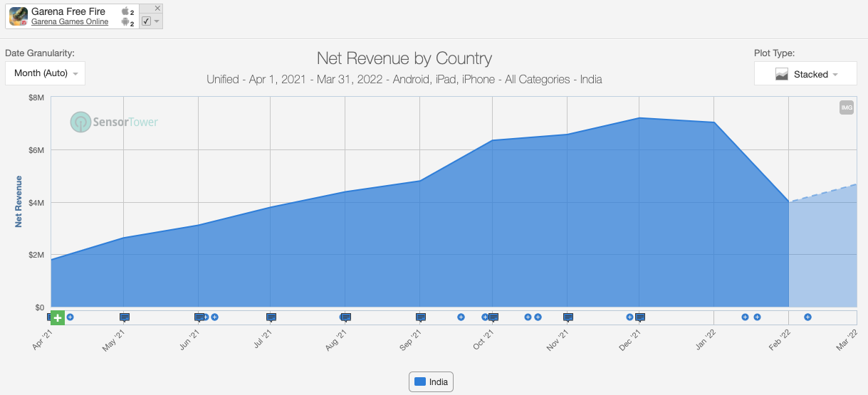This screenshot has height=395, width=868.
Task: Toggle the Garena Free Fire checkbox
Action: pos(146,21)
